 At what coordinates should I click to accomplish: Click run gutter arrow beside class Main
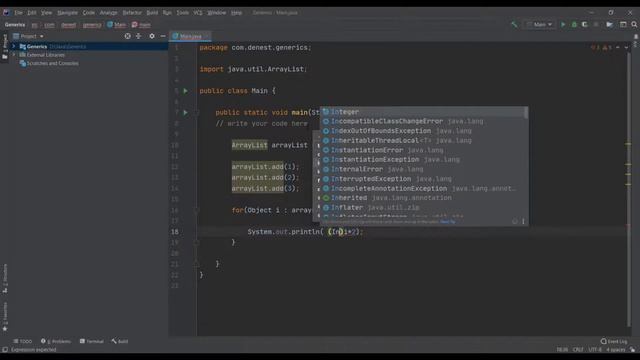pyautogui.click(x=186, y=91)
